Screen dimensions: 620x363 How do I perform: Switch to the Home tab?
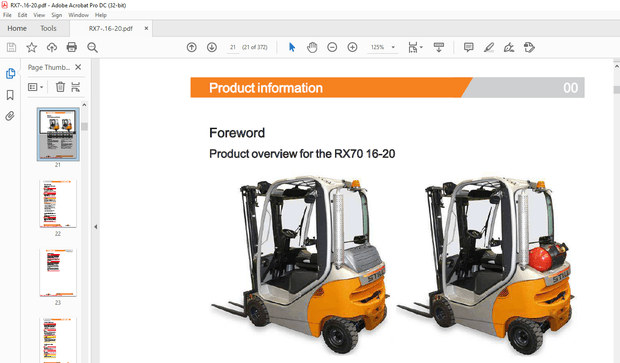[x=17, y=28]
